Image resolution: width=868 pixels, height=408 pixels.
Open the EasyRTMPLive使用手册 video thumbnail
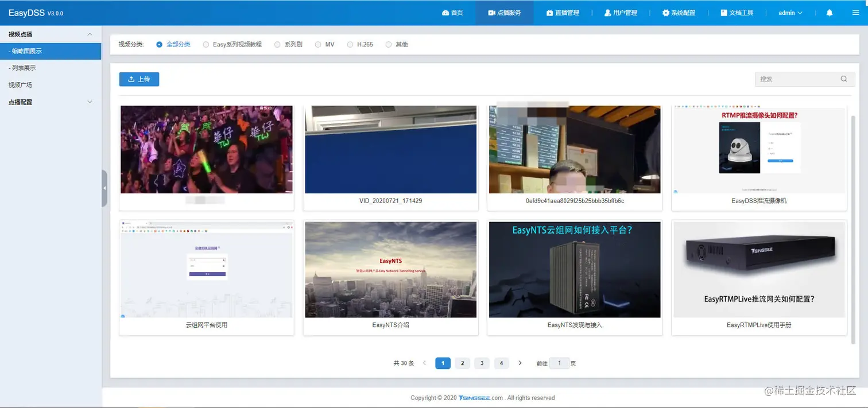[759, 270]
